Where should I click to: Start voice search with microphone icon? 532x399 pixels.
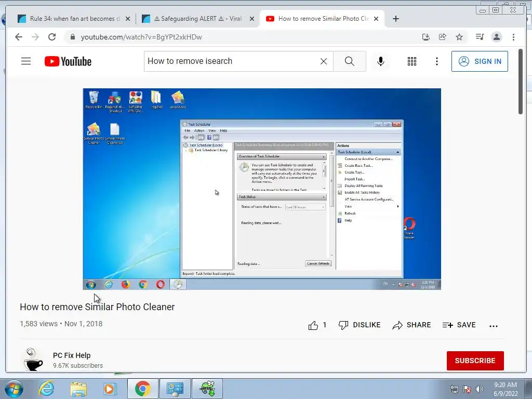(381, 61)
